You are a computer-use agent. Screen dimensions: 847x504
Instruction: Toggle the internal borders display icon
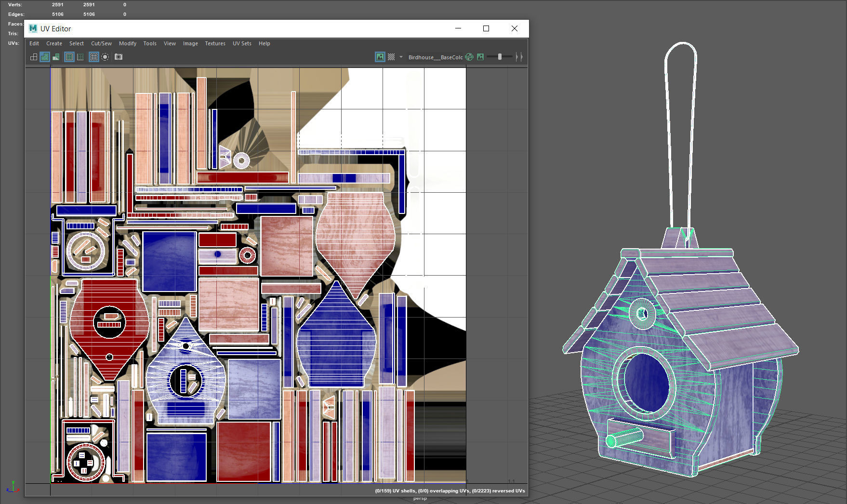point(80,57)
